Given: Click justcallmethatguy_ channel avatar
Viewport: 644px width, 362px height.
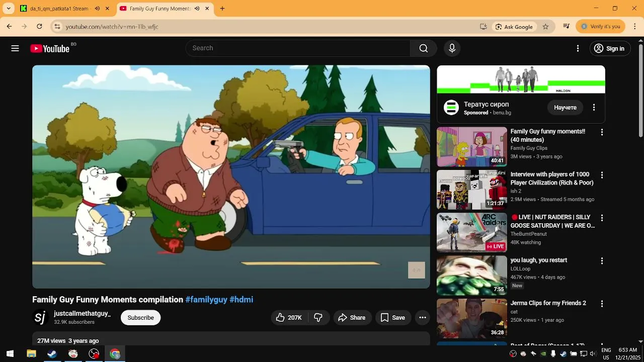Looking at the screenshot, I should (40, 318).
